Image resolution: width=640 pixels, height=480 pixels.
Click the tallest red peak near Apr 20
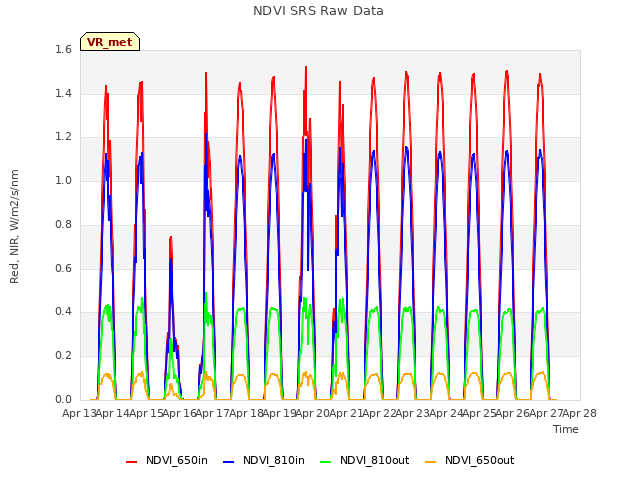point(306,68)
